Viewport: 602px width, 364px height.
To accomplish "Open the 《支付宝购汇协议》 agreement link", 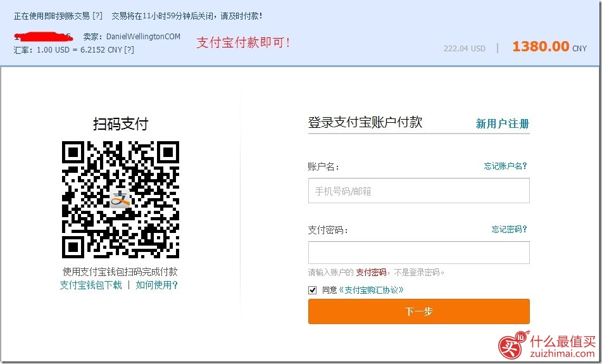I will click(371, 291).
